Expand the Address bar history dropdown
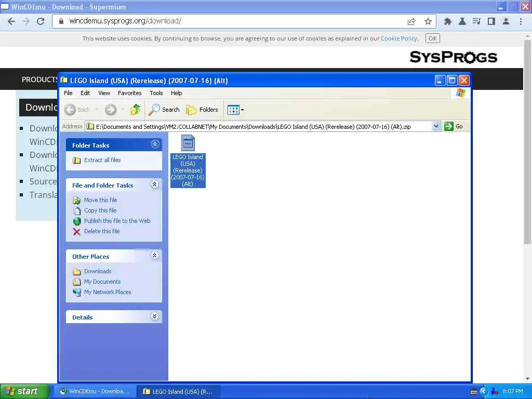532x399 pixels. coord(436,126)
